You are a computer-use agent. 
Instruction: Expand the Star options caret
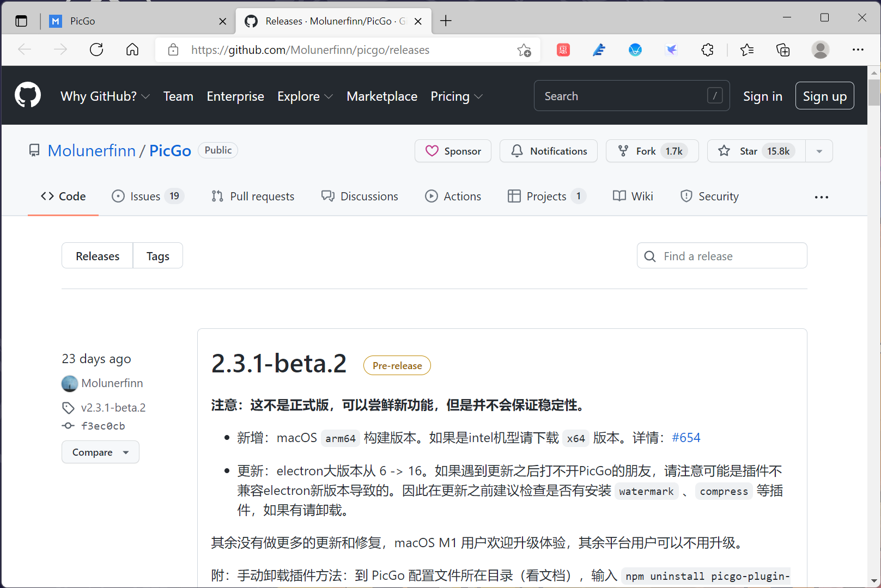[819, 151]
